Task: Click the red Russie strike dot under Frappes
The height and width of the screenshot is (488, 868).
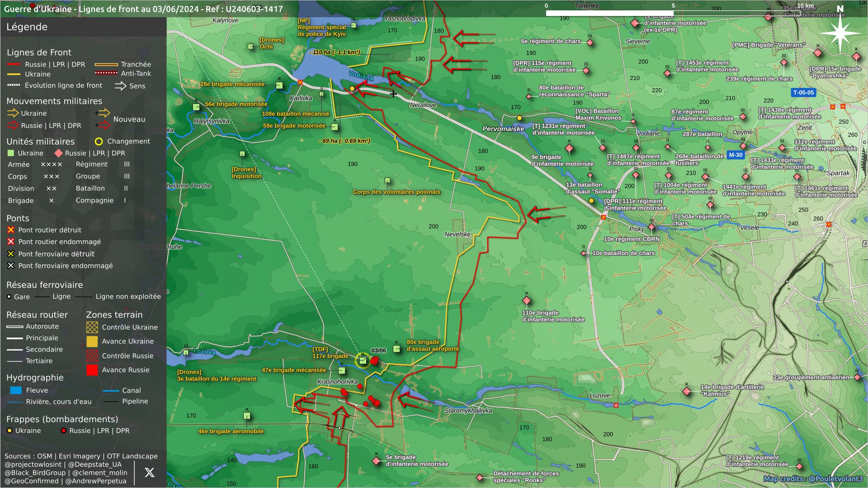Action: [x=64, y=431]
